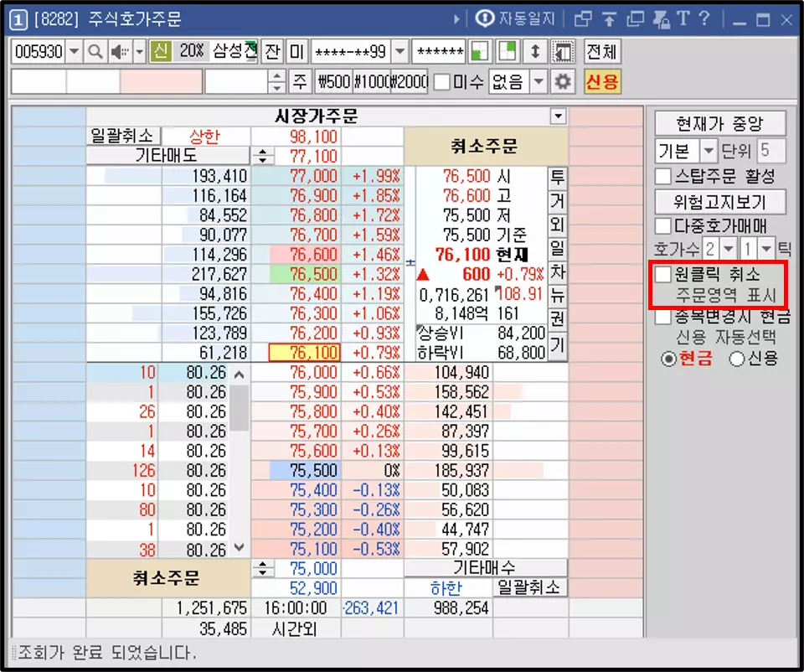Click the upper 취소주문 cancel area

(486, 147)
